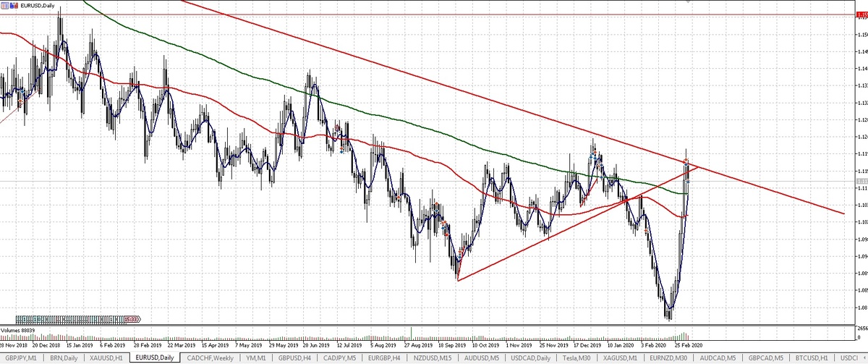Open the CADJPY,M5 chart tab
Screen dimensions: 868x364
tap(338, 357)
